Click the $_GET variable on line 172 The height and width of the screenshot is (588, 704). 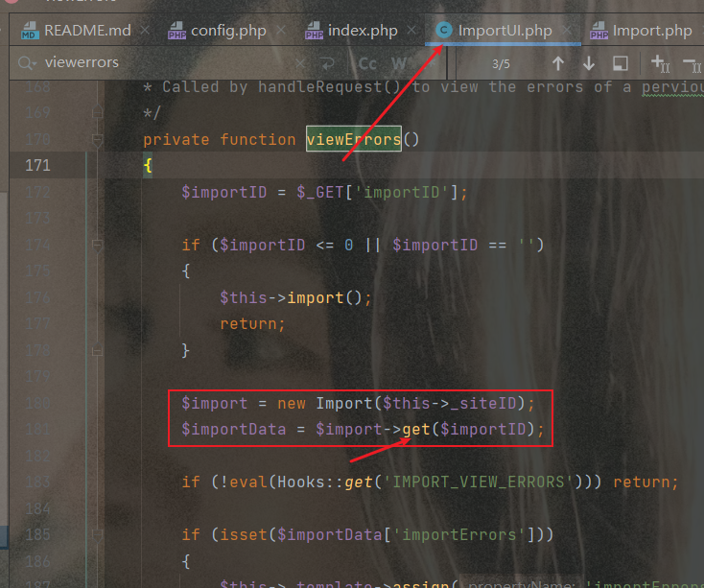tap(319, 193)
